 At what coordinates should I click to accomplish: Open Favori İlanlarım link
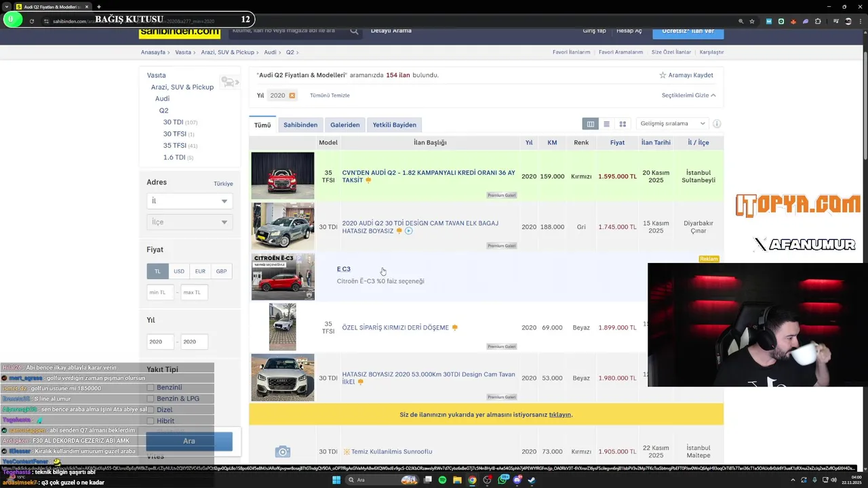coord(571,52)
